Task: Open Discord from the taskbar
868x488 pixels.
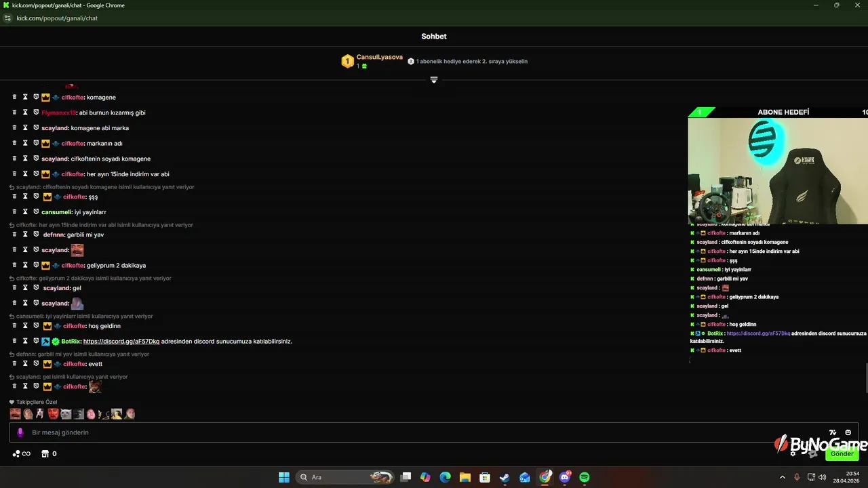Action: 564,477
